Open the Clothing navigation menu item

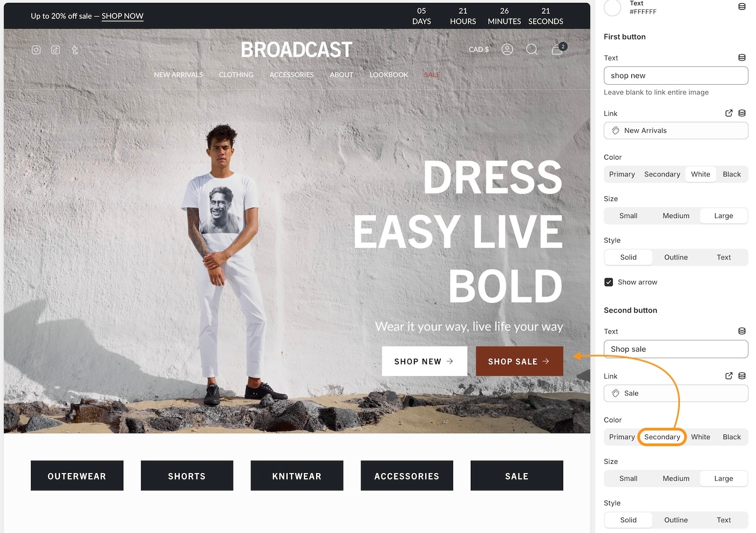pos(236,75)
